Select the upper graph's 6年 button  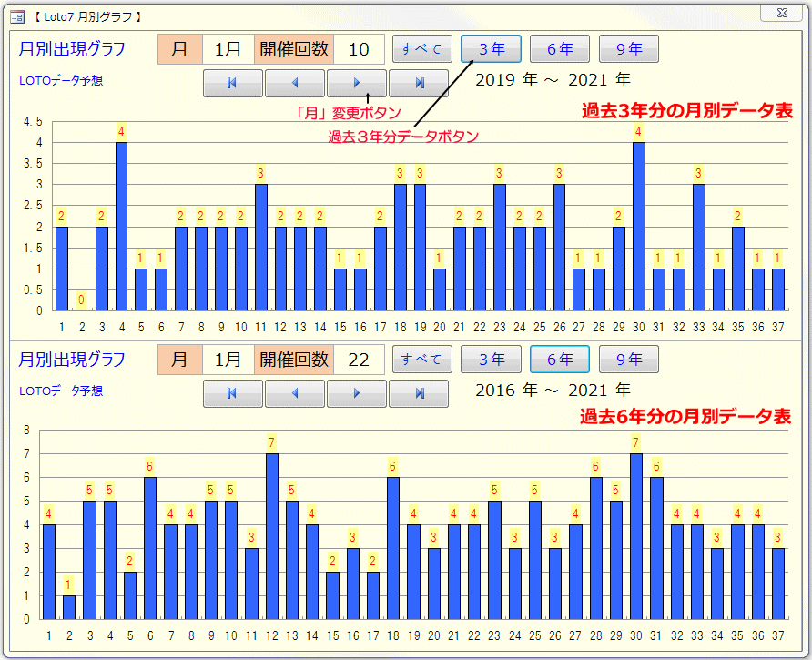pos(560,48)
